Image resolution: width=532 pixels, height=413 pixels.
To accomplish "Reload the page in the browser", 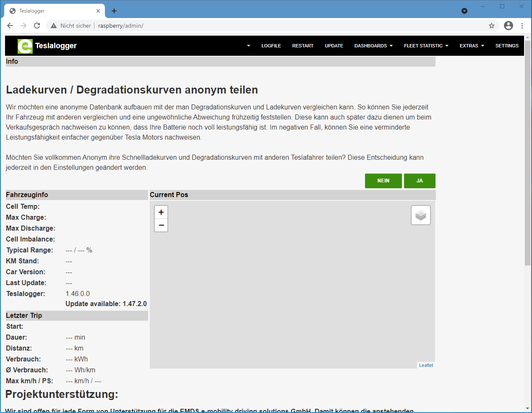I will (37, 26).
